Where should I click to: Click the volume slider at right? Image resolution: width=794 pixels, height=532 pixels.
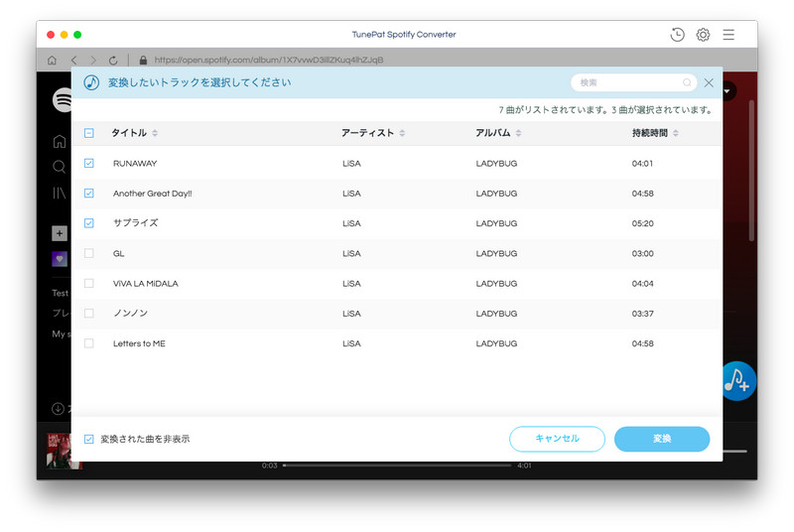coord(735,451)
